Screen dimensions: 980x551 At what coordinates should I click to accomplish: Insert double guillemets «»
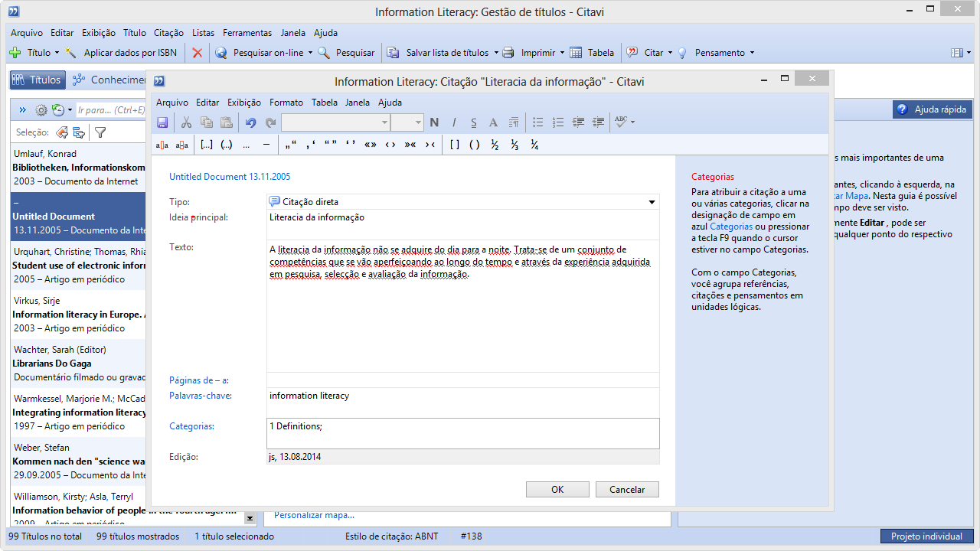coord(371,145)
